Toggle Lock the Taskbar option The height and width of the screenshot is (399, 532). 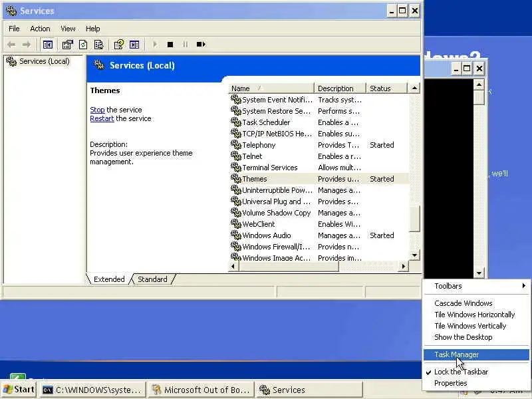pos(476,372)
